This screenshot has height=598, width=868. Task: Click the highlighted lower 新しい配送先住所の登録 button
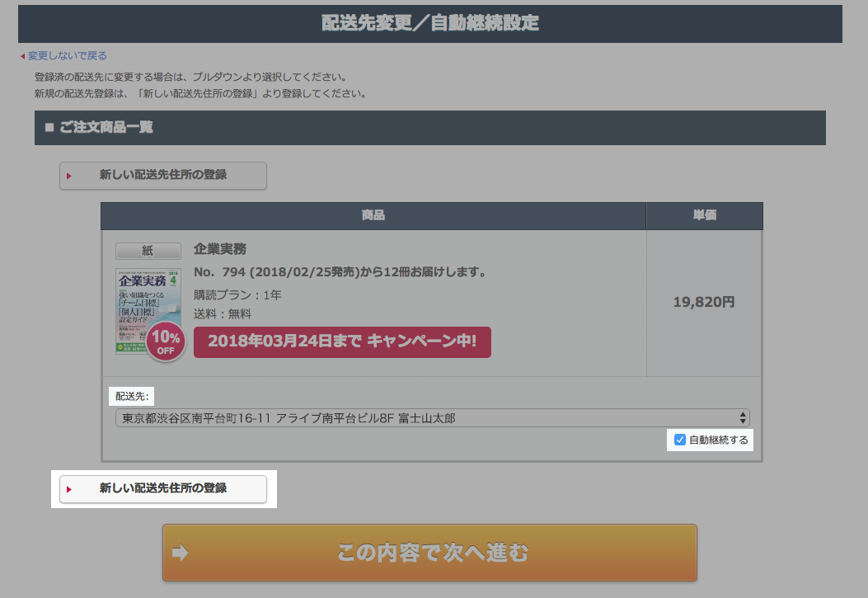(x=163, y=489)
